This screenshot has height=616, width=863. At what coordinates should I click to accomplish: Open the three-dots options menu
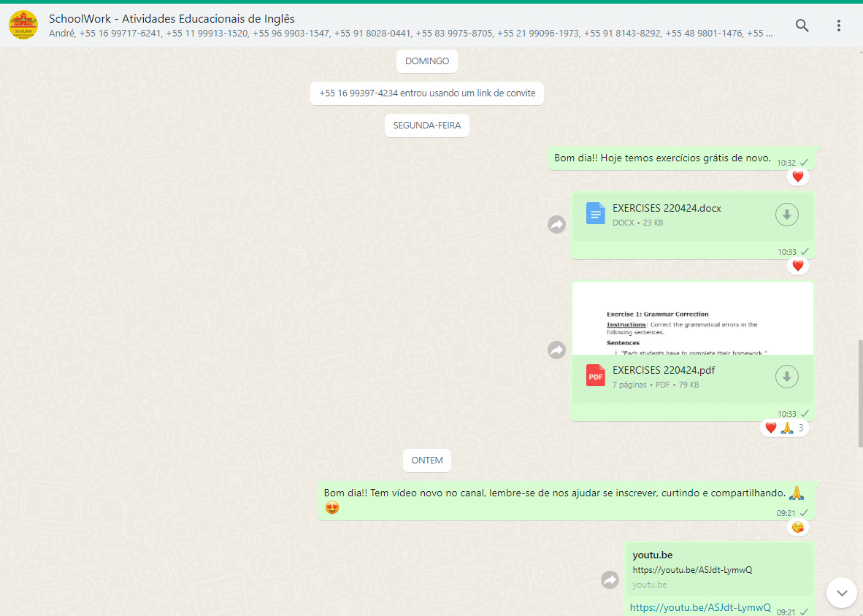tap(838, 25)
